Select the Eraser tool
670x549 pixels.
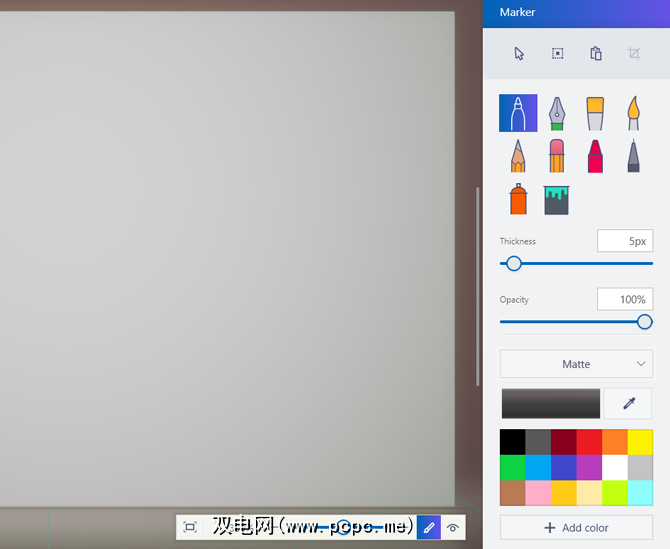tap(557, 156)
